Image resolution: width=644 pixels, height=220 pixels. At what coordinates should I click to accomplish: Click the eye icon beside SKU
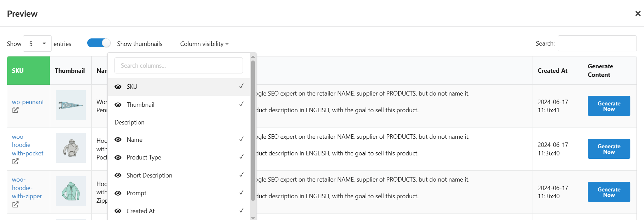coord(118,87)
